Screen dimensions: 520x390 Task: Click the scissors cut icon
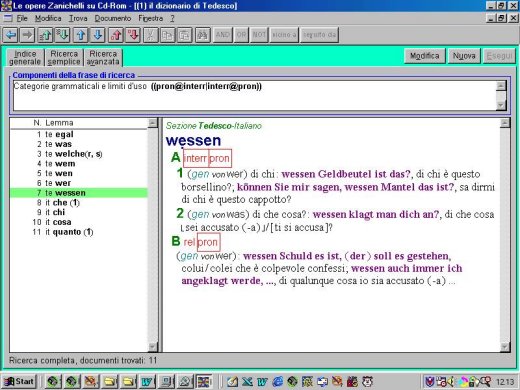point(151,35)
